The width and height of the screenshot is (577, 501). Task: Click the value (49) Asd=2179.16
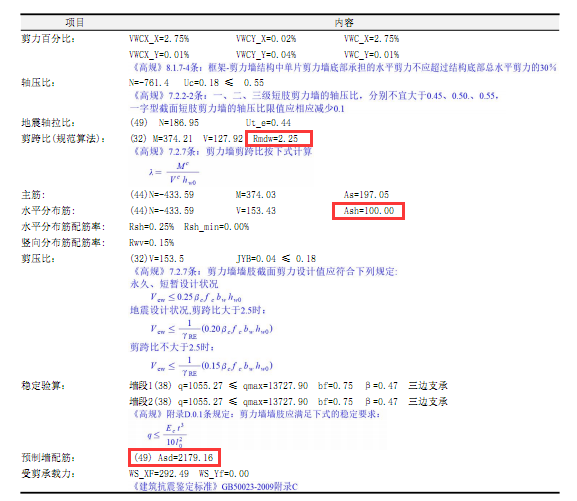174,458
